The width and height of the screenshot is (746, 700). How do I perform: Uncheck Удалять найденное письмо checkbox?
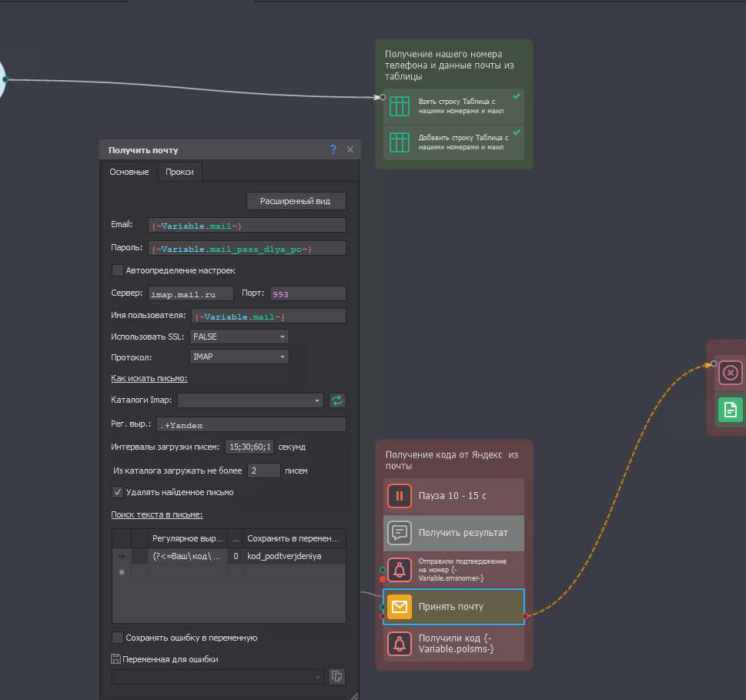(118, 492)
